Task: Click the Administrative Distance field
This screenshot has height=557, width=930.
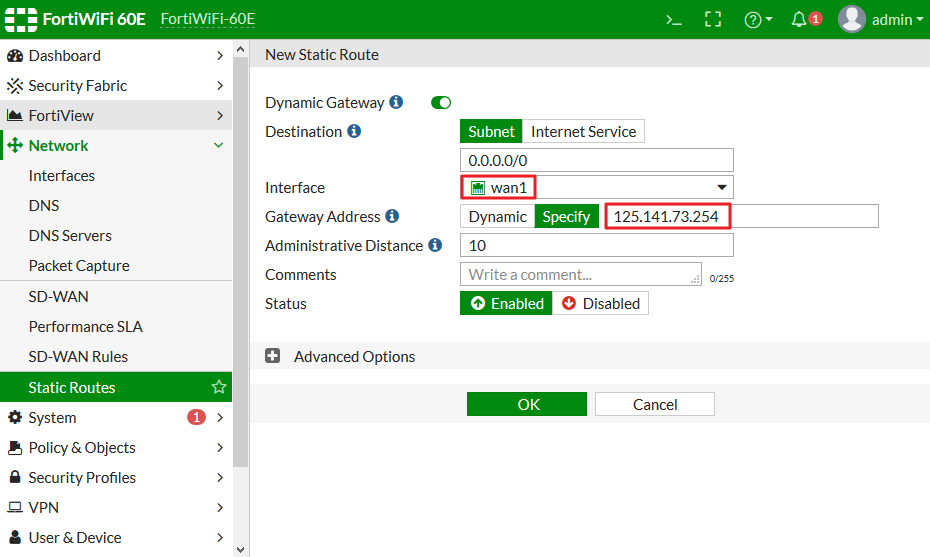Action: [597, 245]
